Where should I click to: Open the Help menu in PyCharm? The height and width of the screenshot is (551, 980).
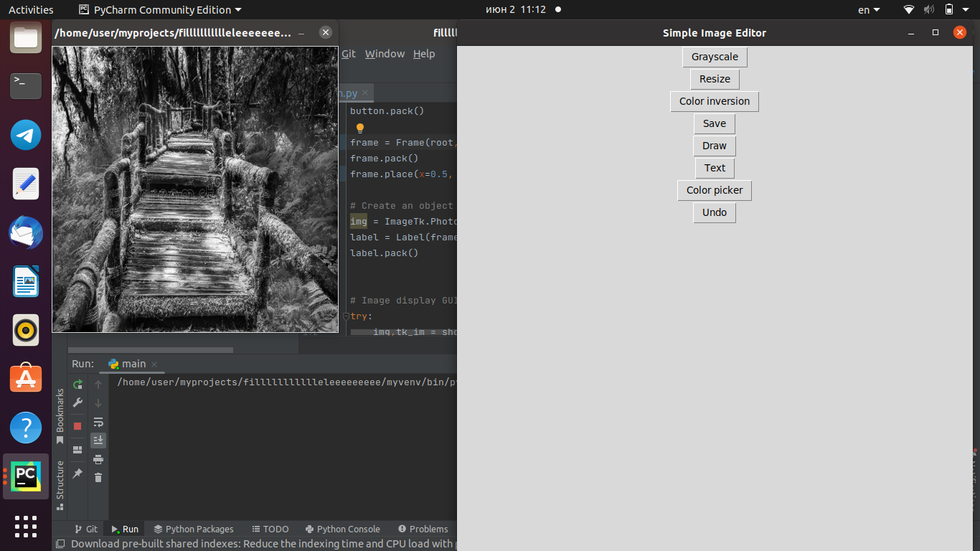click(x=424, y=54)
